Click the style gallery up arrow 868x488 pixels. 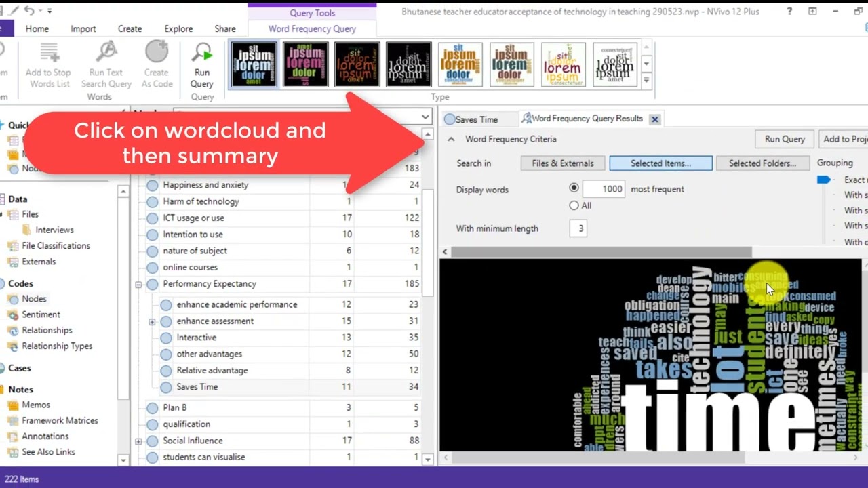[x=646, y=47]
